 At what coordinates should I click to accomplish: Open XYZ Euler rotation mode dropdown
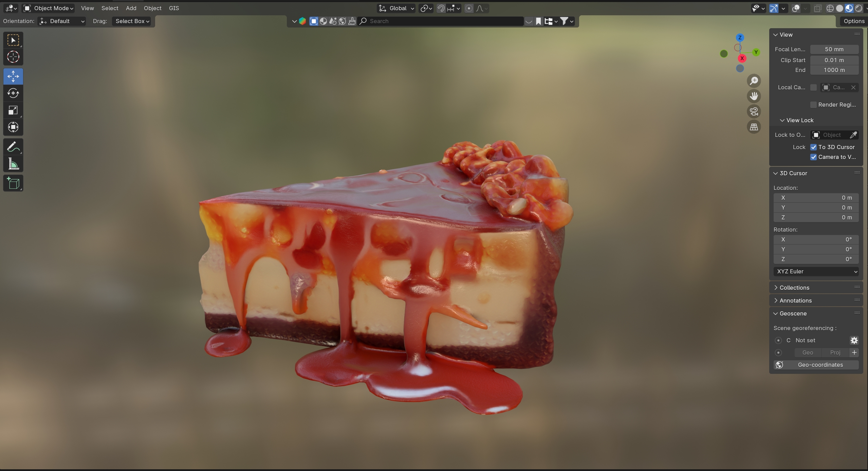click(816, 271)
